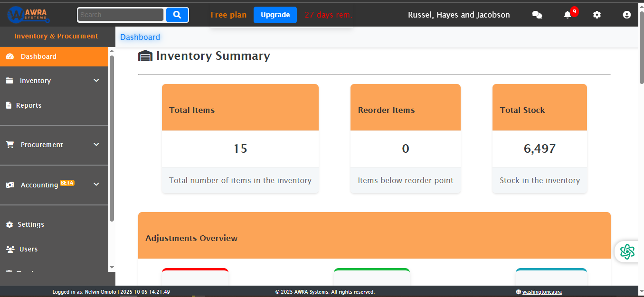Image resolution: width=644 pixels, height=297 pixels.
Task: Click the Inventory Summary warehouse icon
Action: tap(145, 56)
